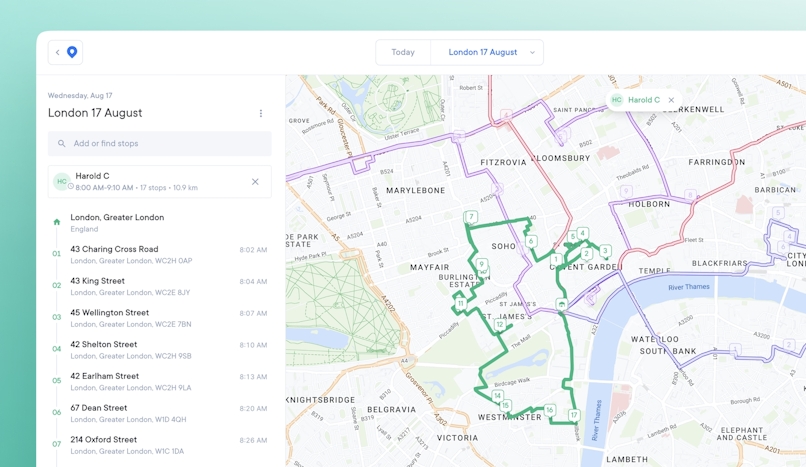The image size is (806, 467).
Task: Select stop 214 Oxford Street
Action: (159, 445)
